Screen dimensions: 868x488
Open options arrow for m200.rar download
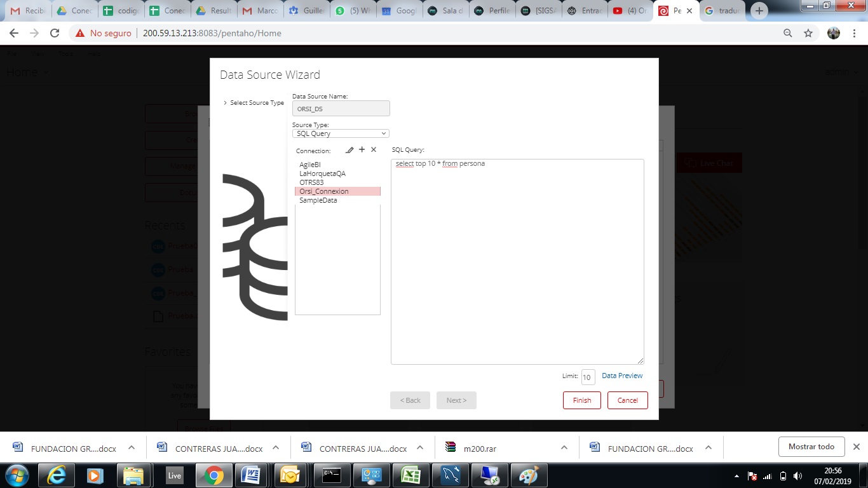[x=564, y=447]
